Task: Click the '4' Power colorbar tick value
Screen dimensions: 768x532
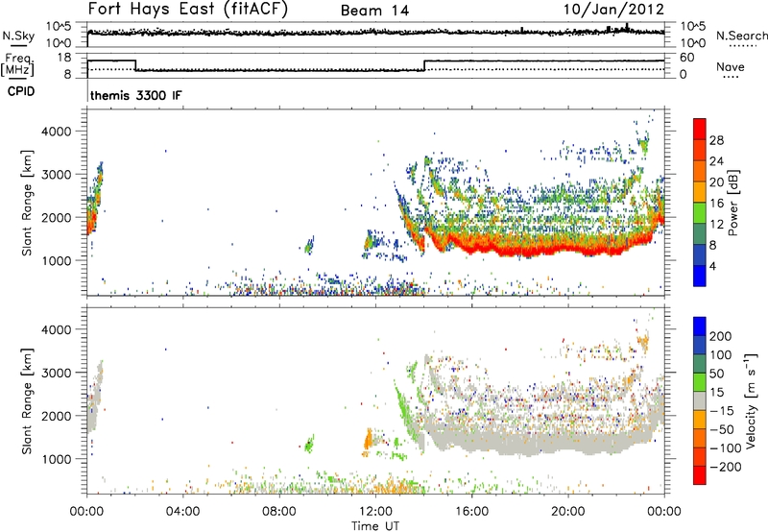Action: (712, 266)
